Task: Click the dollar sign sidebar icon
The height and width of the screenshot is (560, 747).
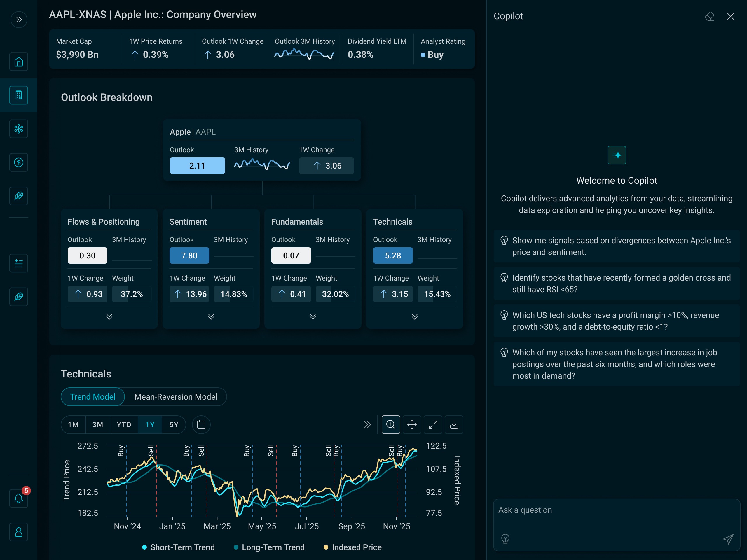Action: pyautogui.click(x=19, y=162)
